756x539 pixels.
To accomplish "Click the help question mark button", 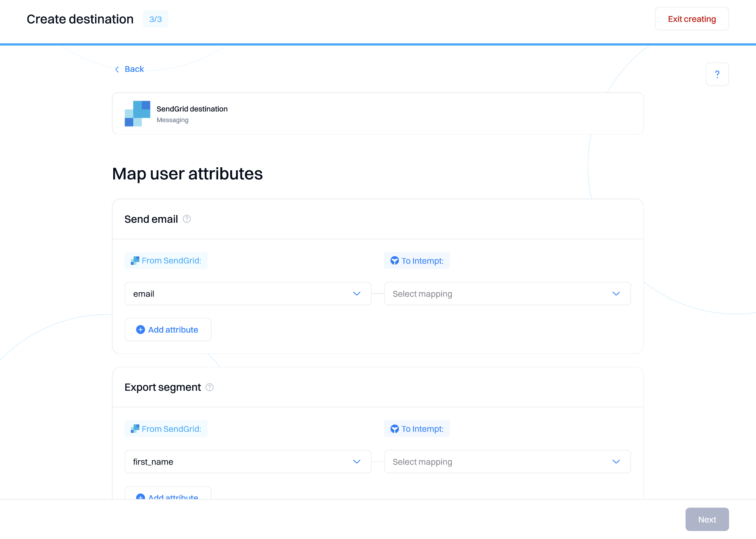I will [716, 74].
